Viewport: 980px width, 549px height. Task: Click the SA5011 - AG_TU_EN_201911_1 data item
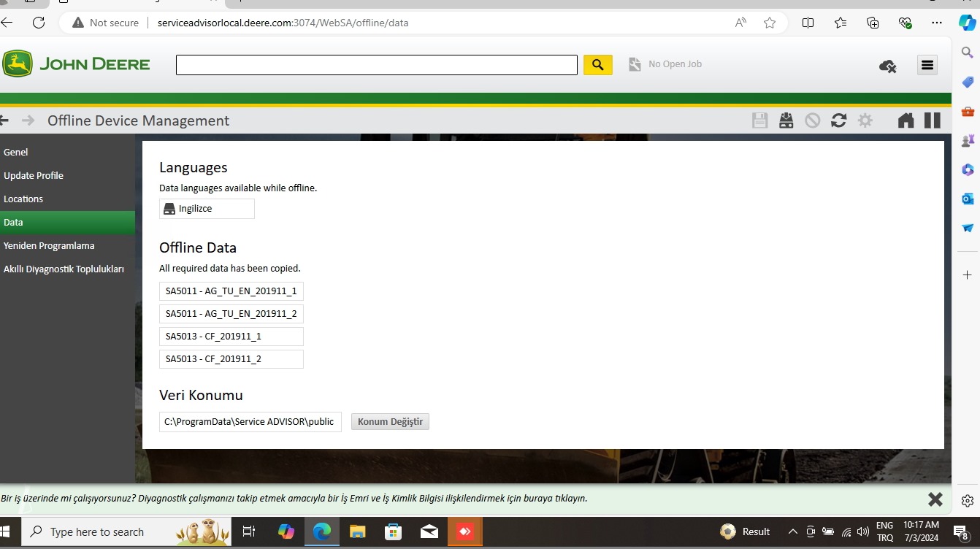[231, 291]
